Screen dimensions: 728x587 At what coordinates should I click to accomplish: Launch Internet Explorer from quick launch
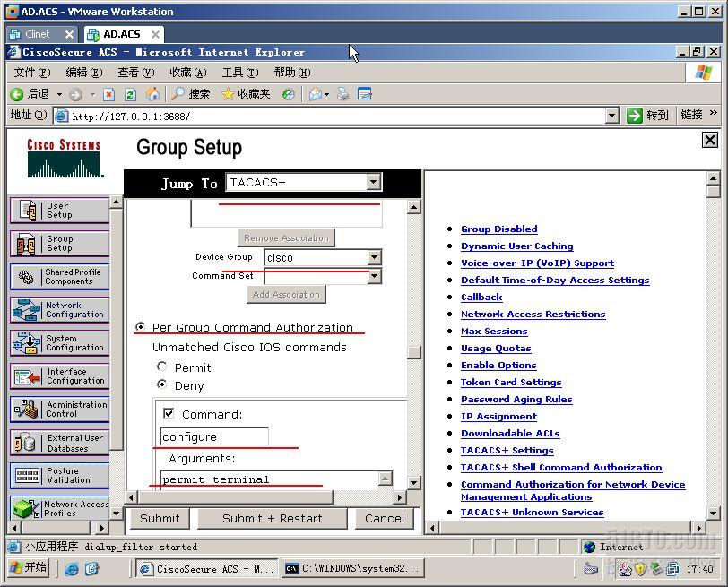71,568
